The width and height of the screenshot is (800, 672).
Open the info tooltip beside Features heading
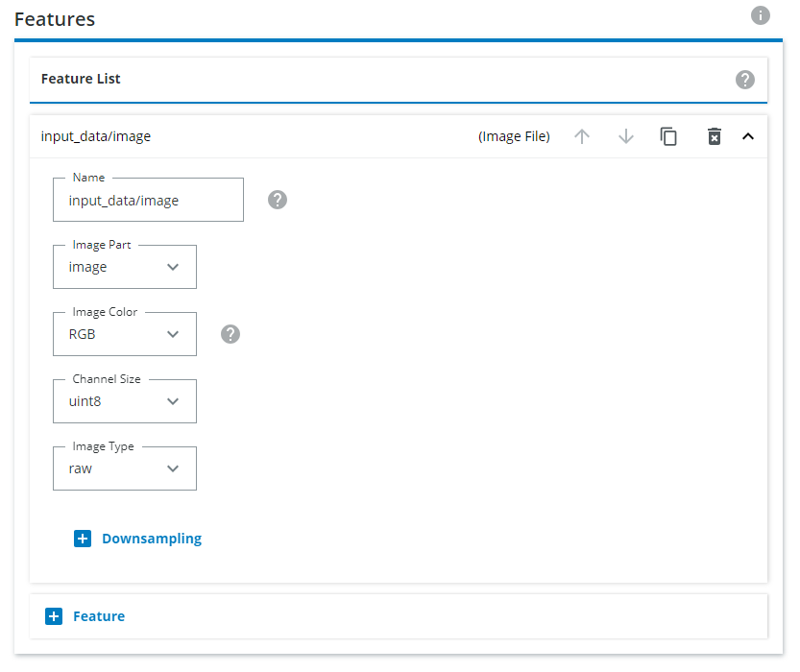(760, 15)
